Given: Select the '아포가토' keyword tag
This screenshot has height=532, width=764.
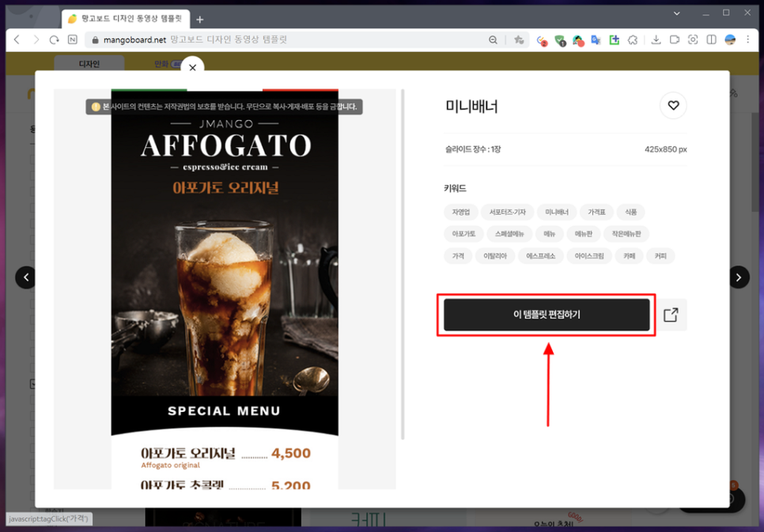Looking at the screenshot, I should tap(463, 234).
